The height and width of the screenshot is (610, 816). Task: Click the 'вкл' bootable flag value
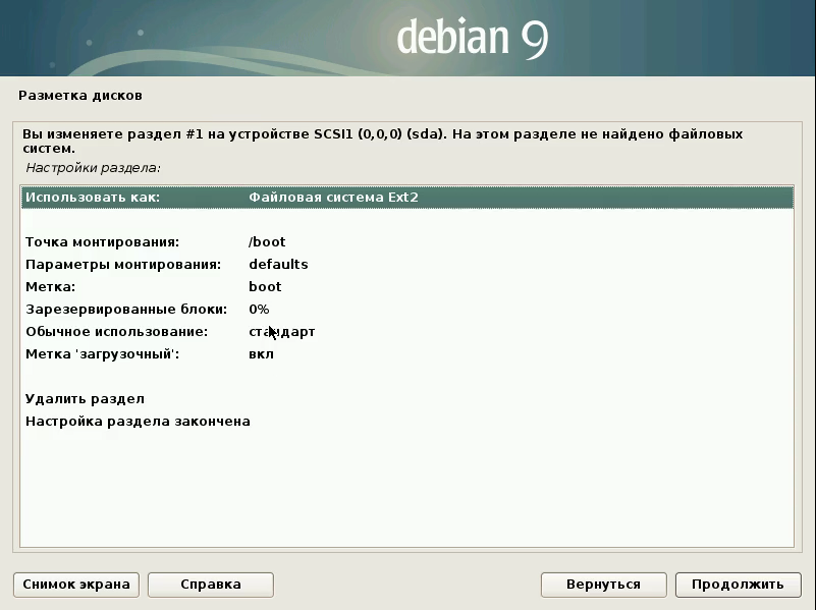[x=261, y=354]
